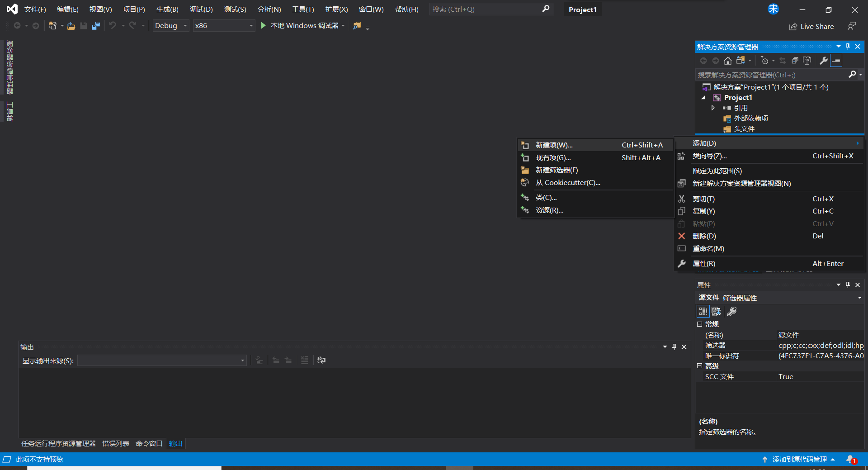Image resolution: width=868 pixels, height=470 pixels.
Task: Click Property Pages wrench icon in 属性 panel
Action: coord(732,311)
